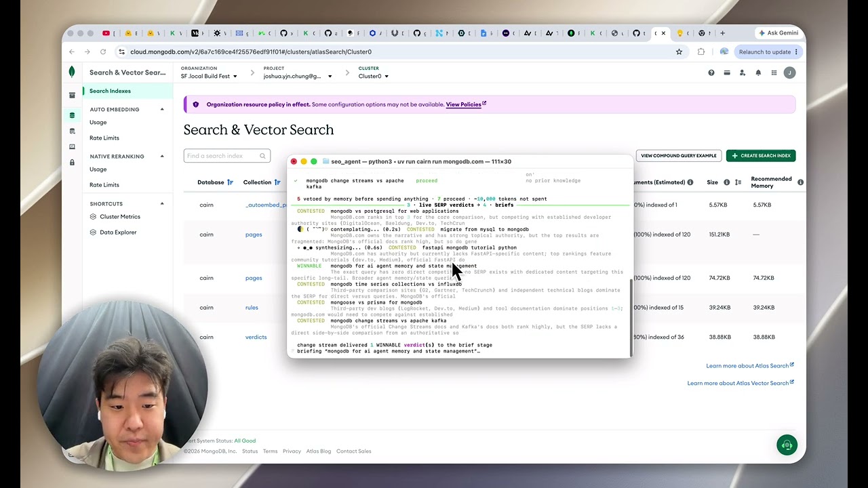
Task: Click the MongoDB leaf logo
Action: 72,72
